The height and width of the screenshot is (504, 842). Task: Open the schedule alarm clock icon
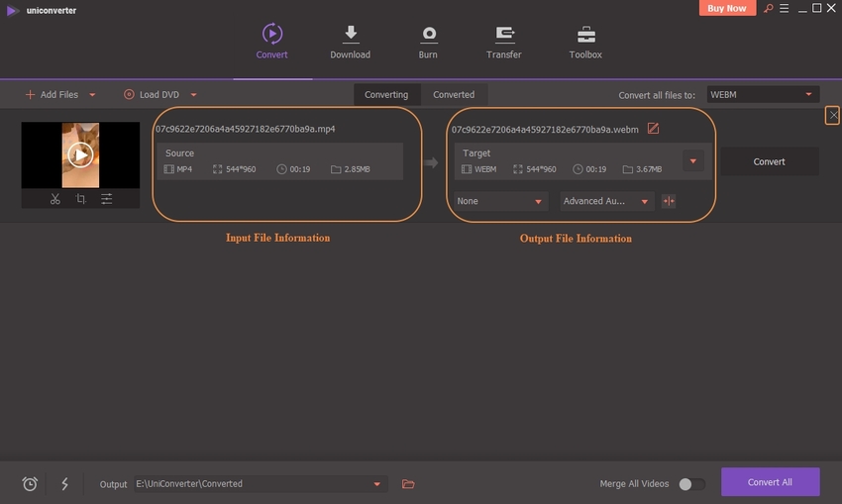(30, 483)
